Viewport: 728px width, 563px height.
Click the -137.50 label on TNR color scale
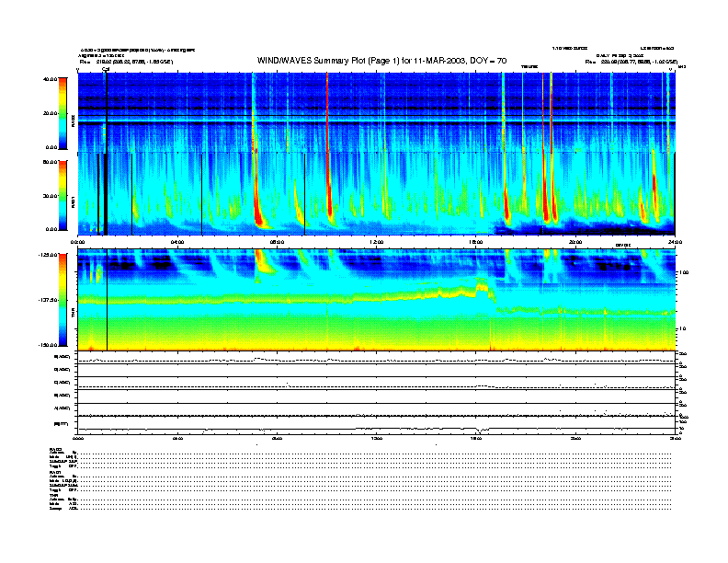pyautogui.click(x=48, y=300)
